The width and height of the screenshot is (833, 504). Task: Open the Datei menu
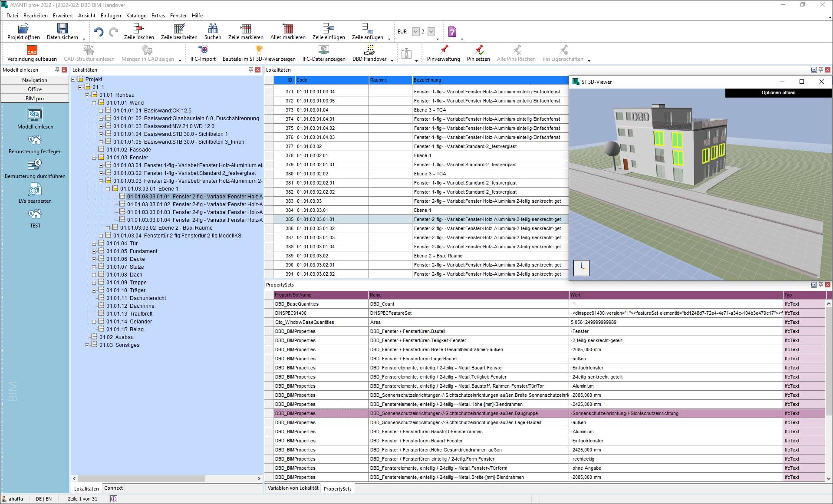coord(12,16)
